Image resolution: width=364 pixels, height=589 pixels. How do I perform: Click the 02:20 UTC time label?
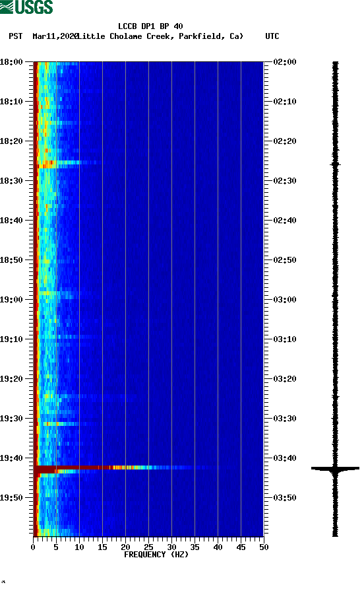click(285, 141)
